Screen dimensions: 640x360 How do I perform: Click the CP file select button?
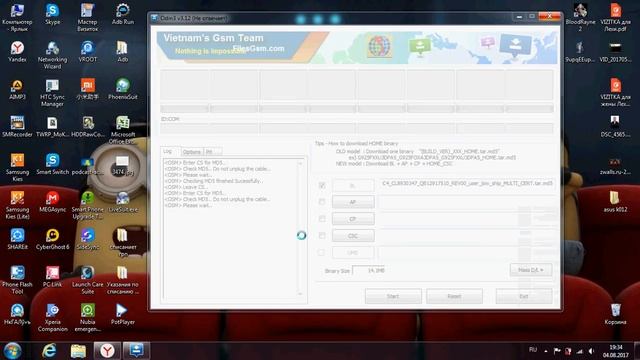pos(353,219)
